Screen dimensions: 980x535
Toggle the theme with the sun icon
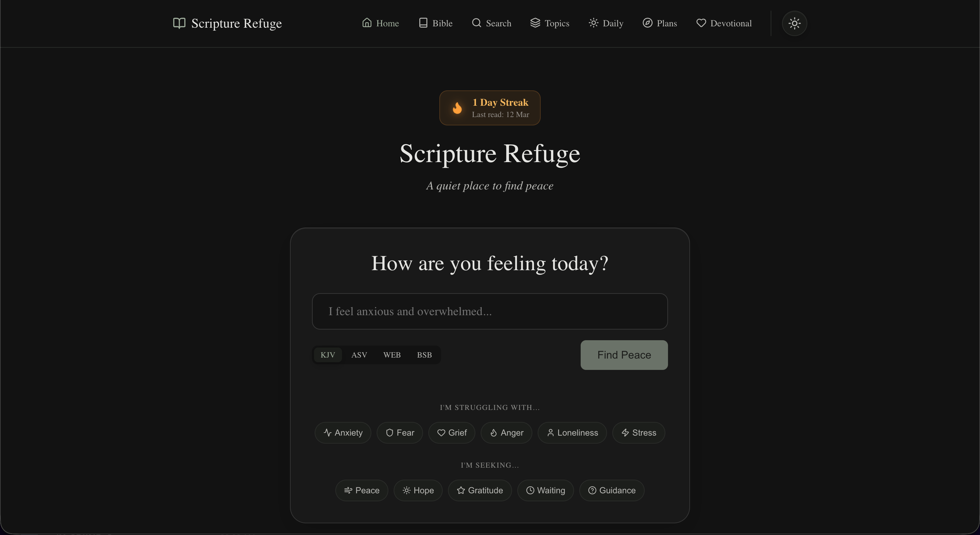[794, 23]
